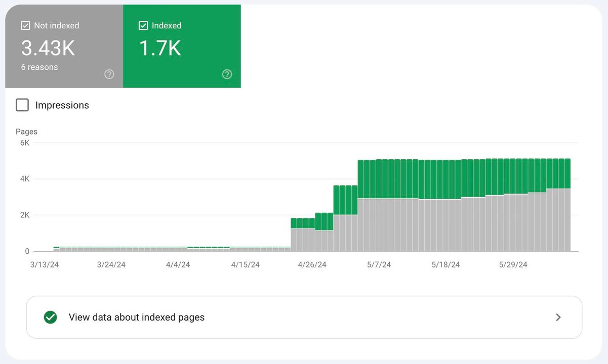The width and height of the screenshot is (608, 364).
Task: Click the Pages y-axis title
Action: click(26, 132)
